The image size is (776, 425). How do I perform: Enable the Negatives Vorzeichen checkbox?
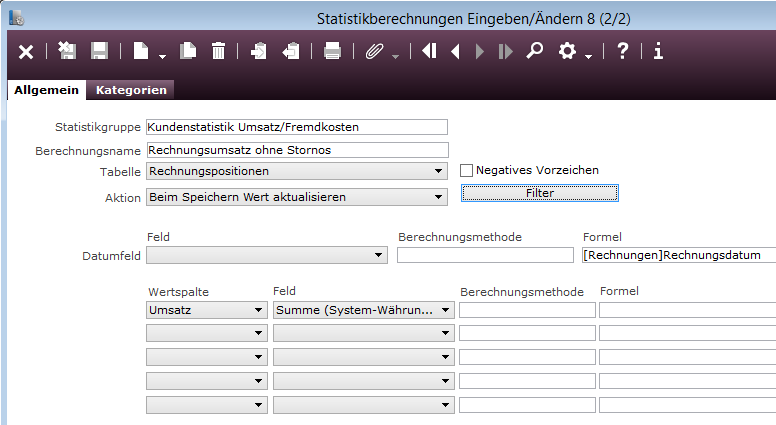[466, 171]
